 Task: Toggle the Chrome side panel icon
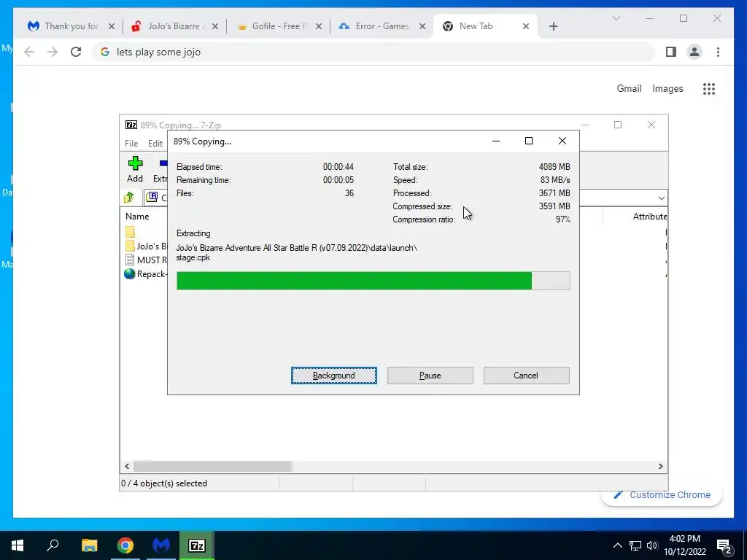[x=671, y=52]
